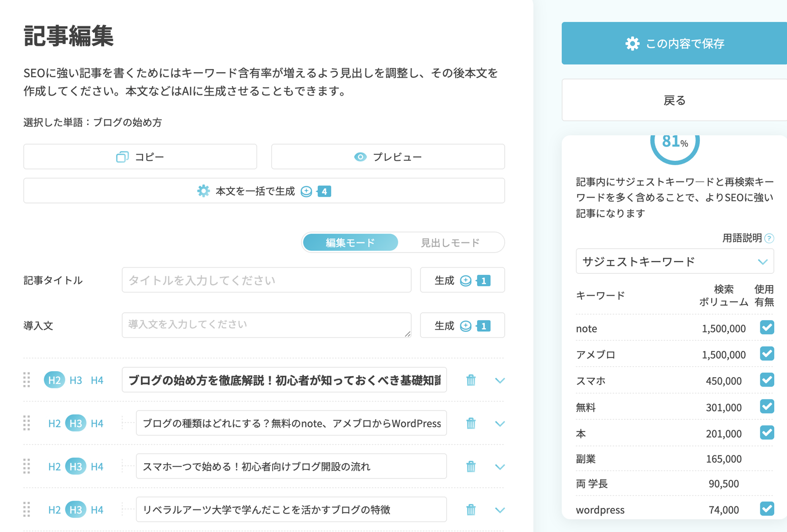This screenshot has height=532, width=787.
Task: Open the サジェストキーワード dropdown
Action: coord(675,261)
